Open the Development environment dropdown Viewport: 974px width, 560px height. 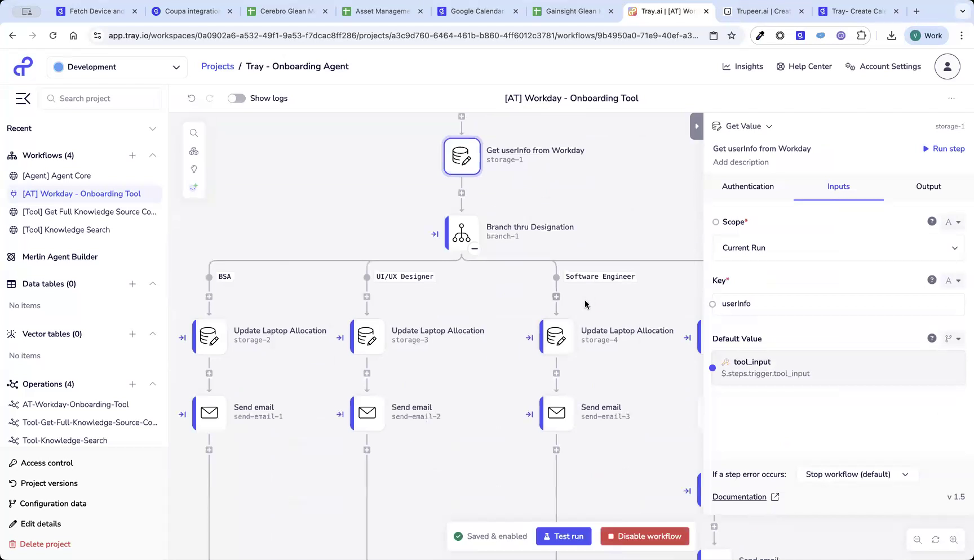tap(117, 66)
